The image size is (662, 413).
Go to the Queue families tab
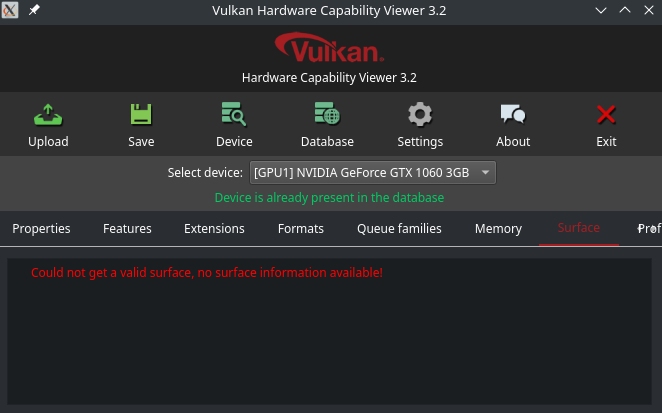(x=399, y=228)
